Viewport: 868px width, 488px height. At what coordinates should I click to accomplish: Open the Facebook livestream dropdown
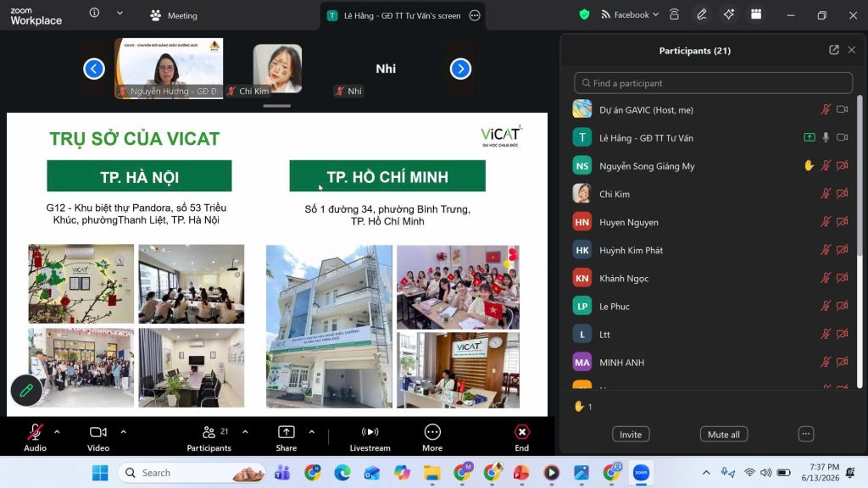coord(630,15)
